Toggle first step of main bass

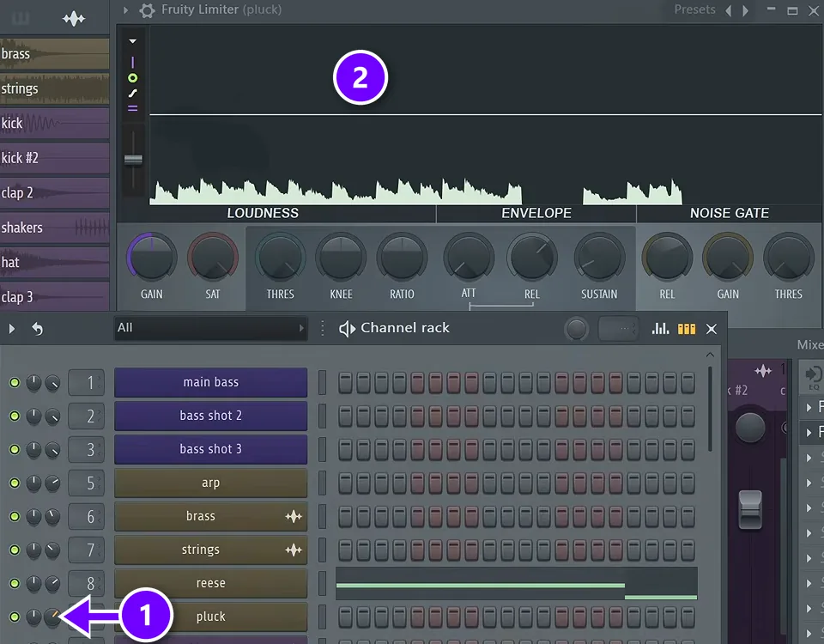pyautogui.click(x=345, y=383)
